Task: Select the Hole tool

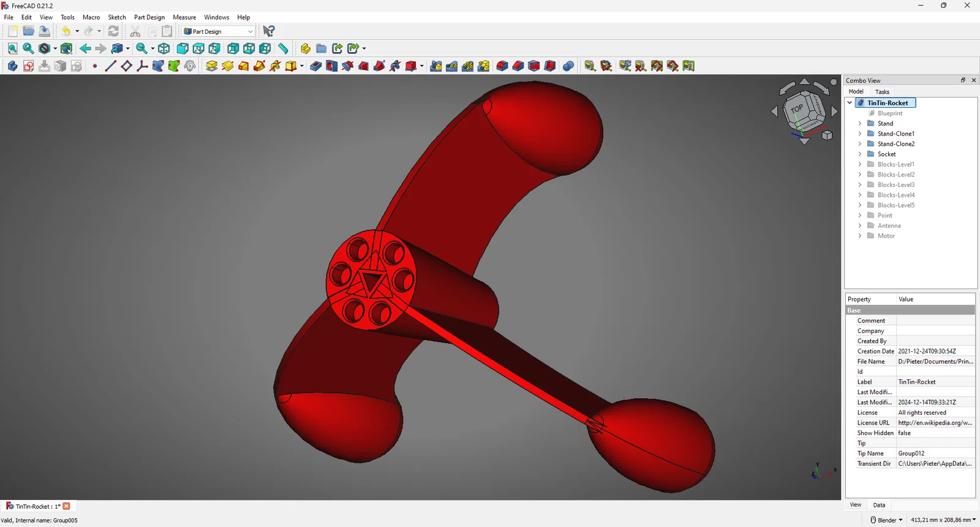Action: (x=332, y=66)
